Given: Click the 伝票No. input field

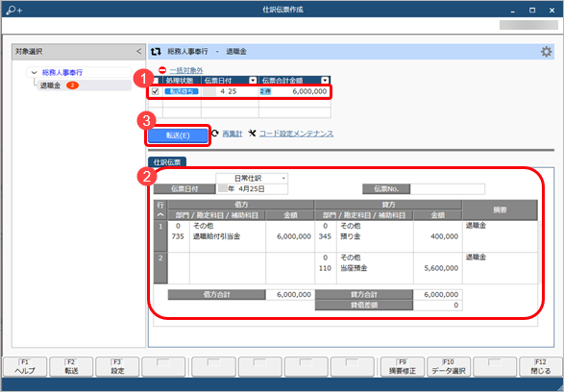Looking at the screenshot, I should pyautogui.click(x=448, y=189).
